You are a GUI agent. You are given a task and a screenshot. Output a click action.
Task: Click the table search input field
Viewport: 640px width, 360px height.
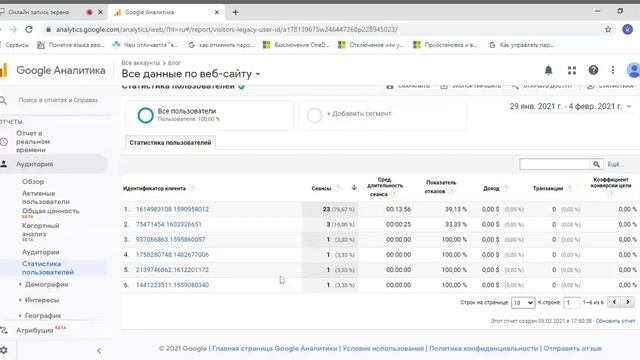coord(555,164)
